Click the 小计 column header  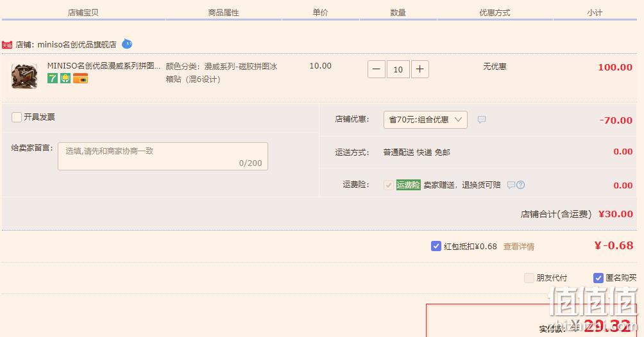point(595,13)
